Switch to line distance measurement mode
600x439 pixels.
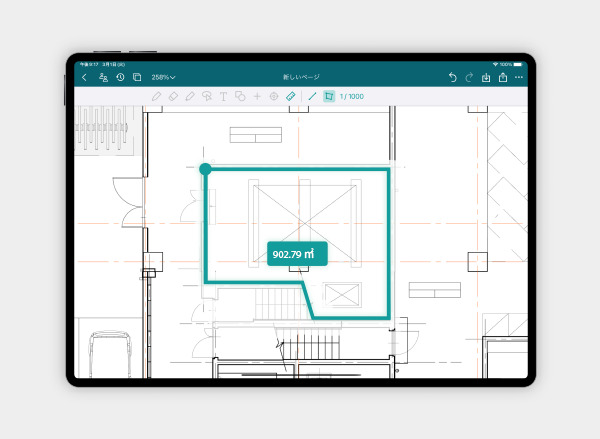(x=312, y=97)
